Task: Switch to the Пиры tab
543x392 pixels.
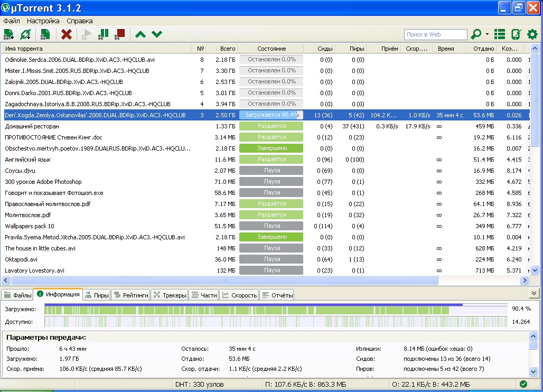Action: (x=97, y=295)
